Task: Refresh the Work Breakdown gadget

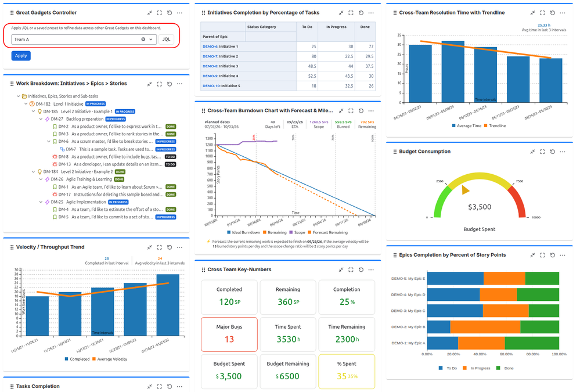Action: [170, 84]
